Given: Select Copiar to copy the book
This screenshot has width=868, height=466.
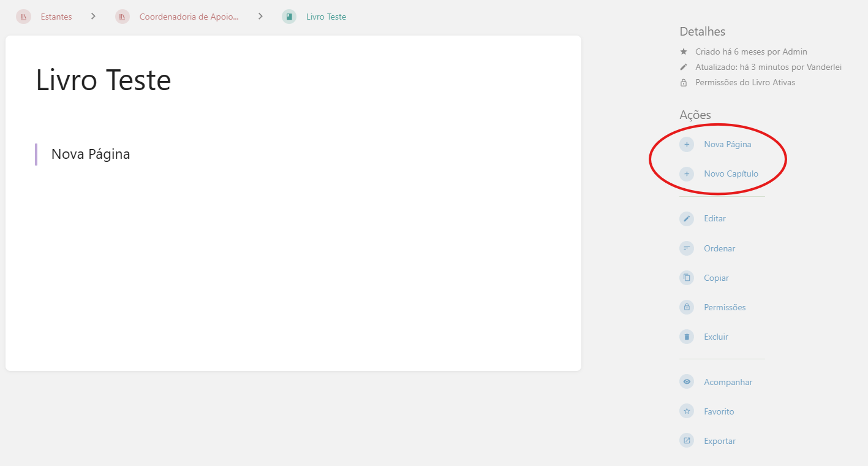Looking at the screenshot, I should pyautogui.click(x=716, y=278).
